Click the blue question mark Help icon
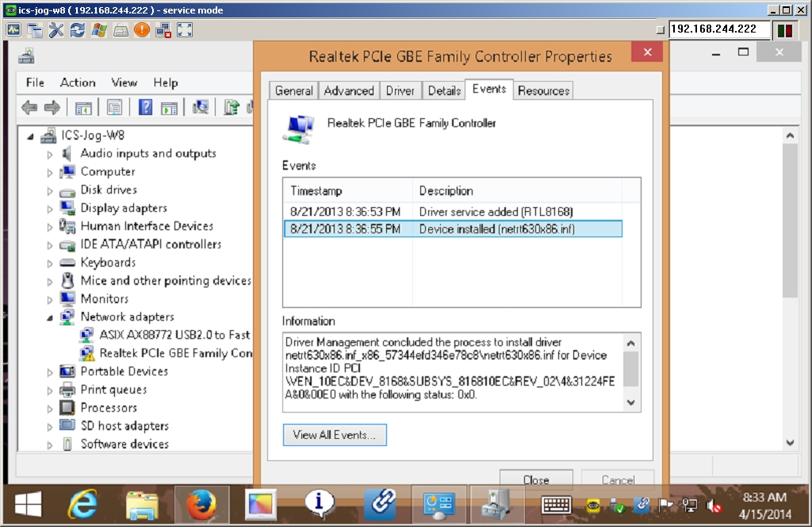This screenshot has width=812, height=527. click(146, 108)
